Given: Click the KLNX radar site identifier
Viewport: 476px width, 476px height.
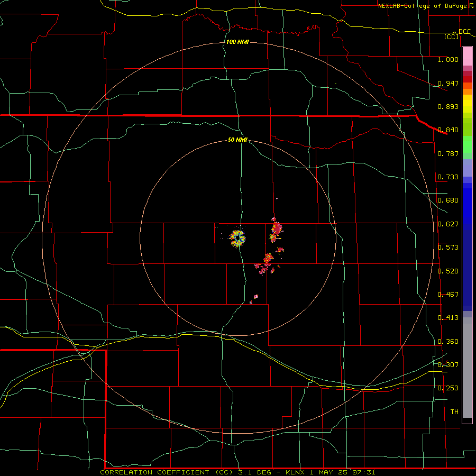Looking at the screenshot, I should pos(295,472).
